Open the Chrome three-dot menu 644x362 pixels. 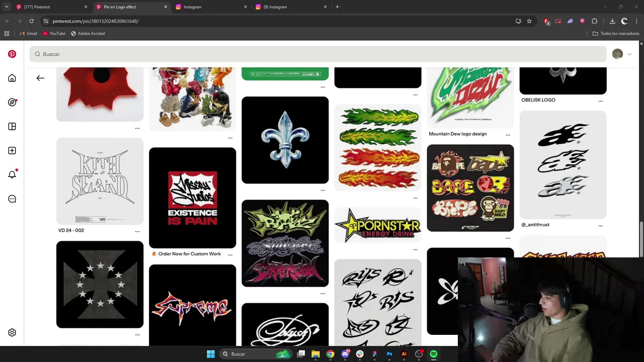(x=636, y=21)
